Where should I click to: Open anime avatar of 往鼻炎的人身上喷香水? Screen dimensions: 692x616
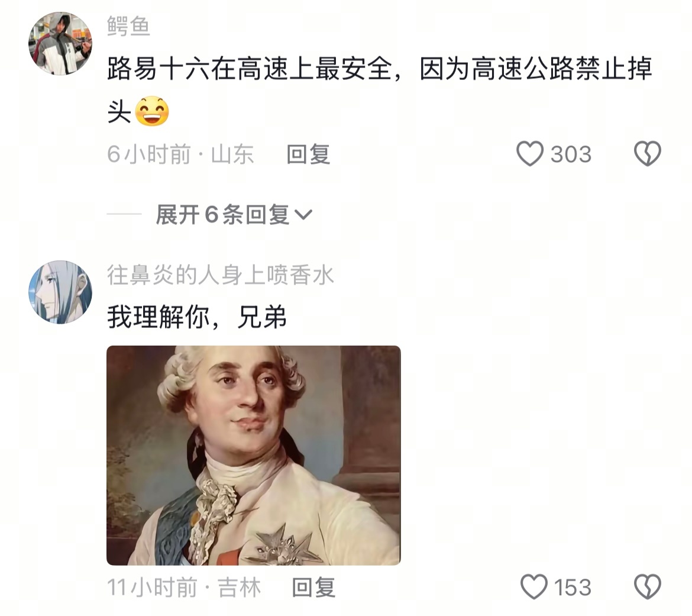60,292
